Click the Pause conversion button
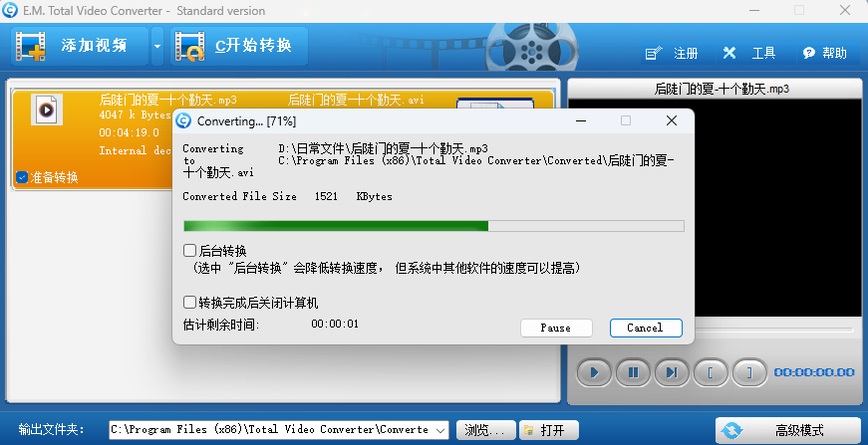 point(556,328)
